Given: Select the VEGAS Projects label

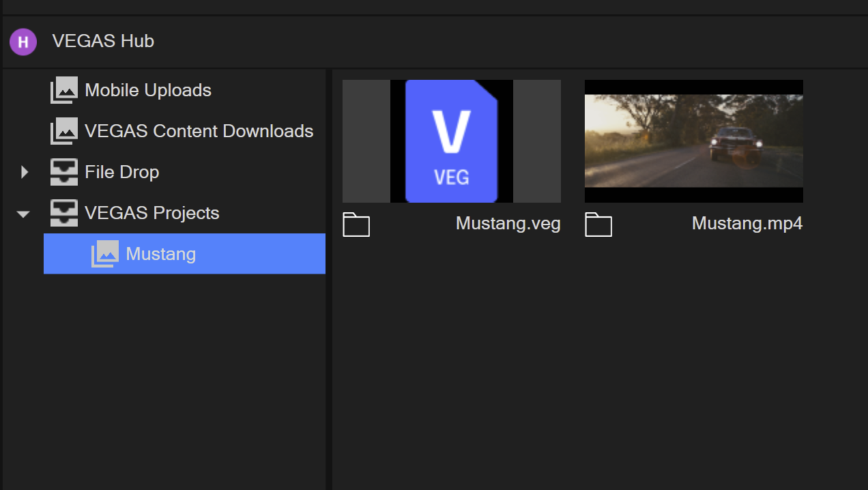Looking at the screenshot, I should [151, 213].
